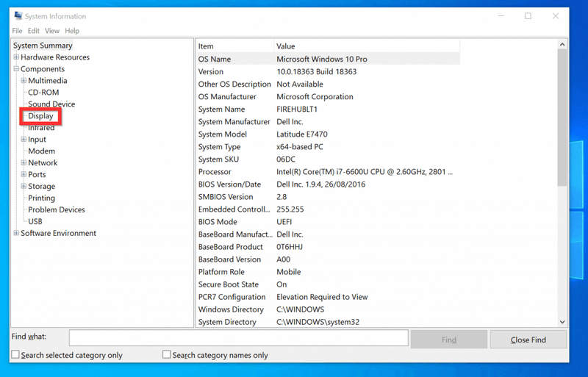Select the Ports category label
The image size is (588, 377).
click(37, 174)
